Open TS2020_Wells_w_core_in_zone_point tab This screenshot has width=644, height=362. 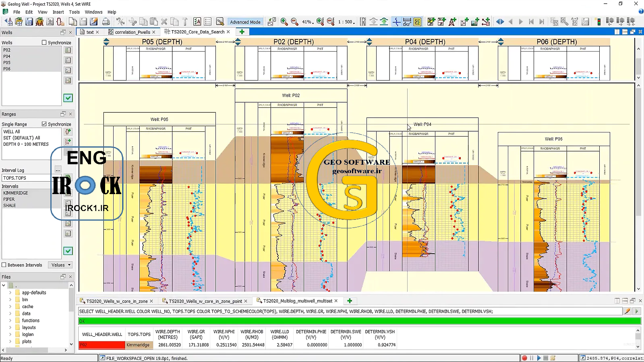[205, 301]
